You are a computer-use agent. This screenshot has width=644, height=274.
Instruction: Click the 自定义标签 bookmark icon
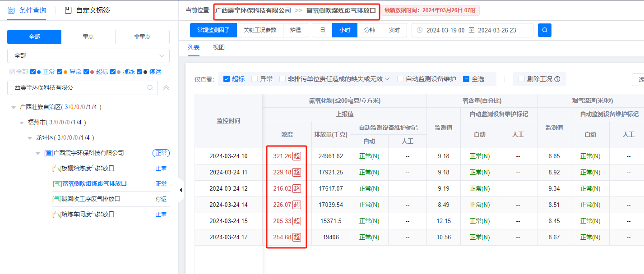[x=68, y=10]
